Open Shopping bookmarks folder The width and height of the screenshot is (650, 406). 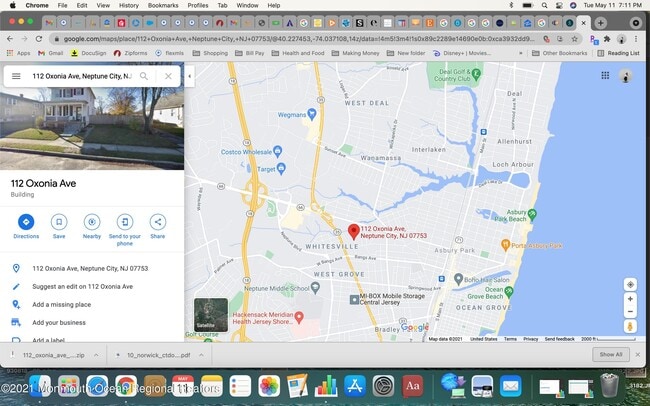211,53
